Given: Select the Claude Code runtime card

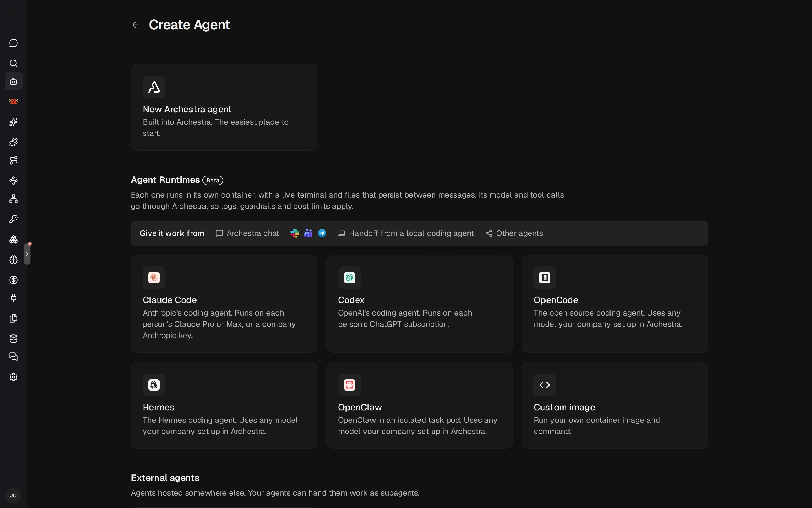Looking at the screenshot, I should coord(224,303).
